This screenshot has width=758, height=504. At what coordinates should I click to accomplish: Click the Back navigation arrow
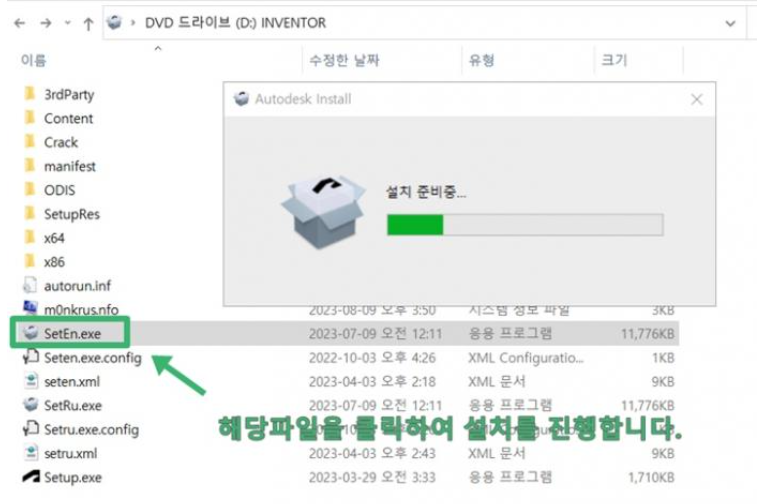[20, 23]
